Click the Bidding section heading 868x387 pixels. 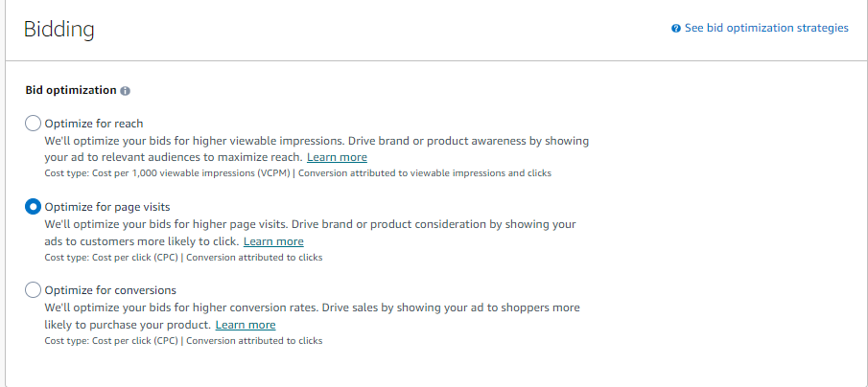click(59, 30)
